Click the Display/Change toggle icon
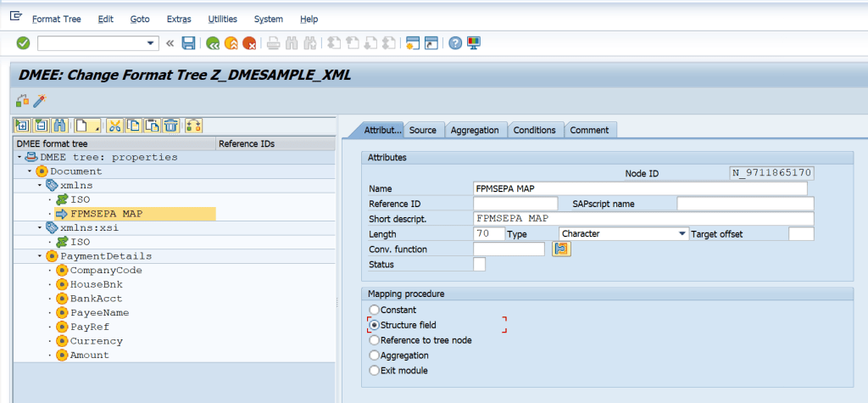The width and height of the screenshot is (868, 403). (x=22, y=101)
